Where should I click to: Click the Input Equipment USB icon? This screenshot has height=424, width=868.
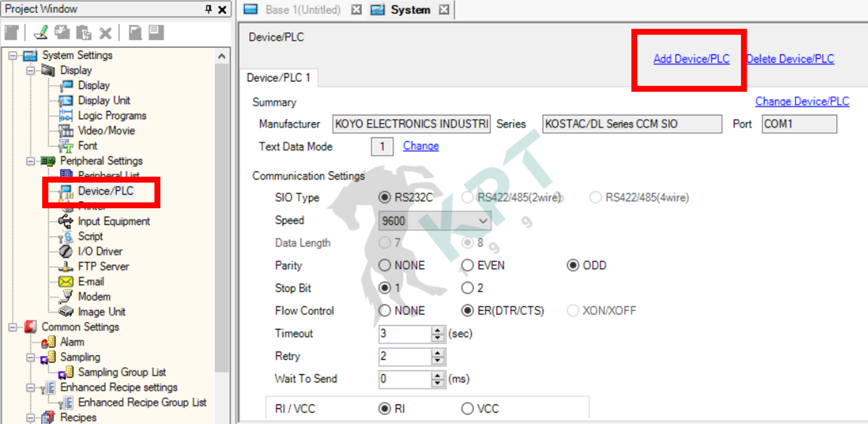click(x=66, y=221)
